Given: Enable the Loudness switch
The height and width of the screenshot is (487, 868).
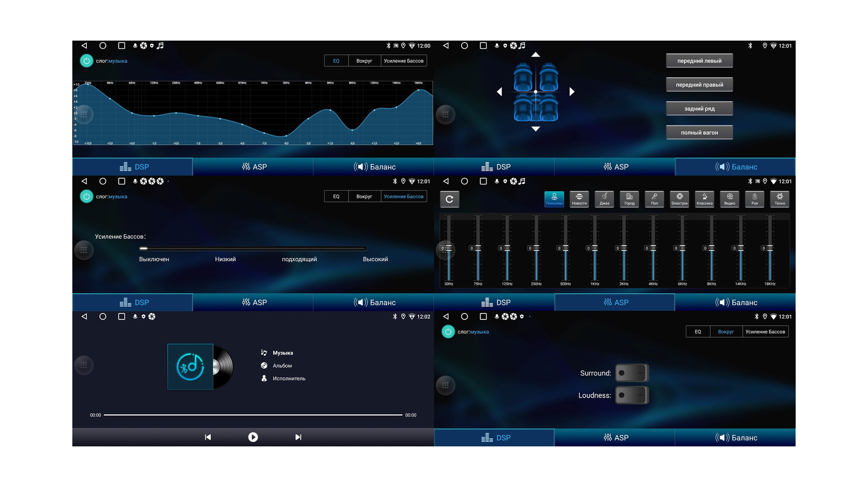Looking at the screenshot, I should click(x=632, y=395).
